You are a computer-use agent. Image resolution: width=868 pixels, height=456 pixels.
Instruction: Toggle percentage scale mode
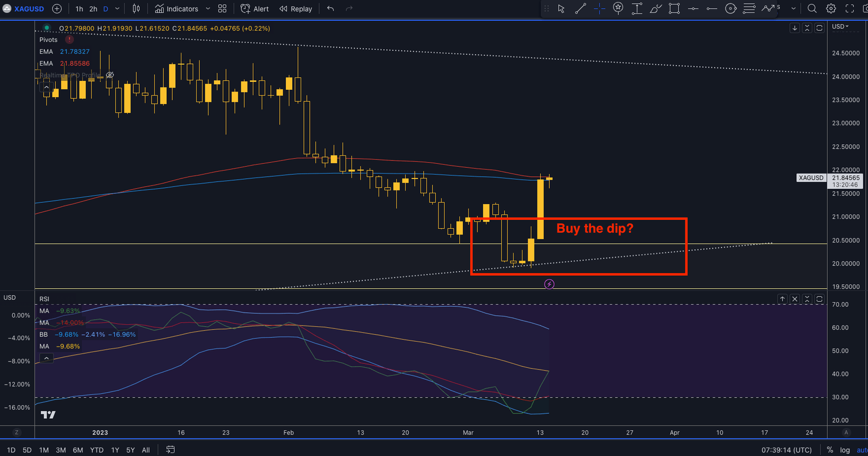(x=828, y=450)
